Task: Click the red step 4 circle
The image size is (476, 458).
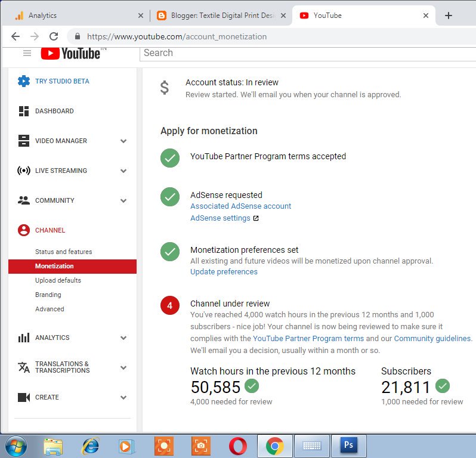Action: [x=170, y=305]
